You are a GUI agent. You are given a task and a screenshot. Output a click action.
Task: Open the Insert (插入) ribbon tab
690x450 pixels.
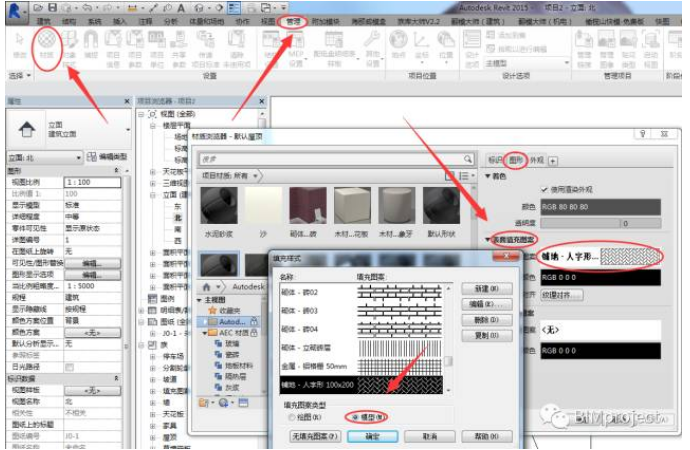coord(119,21)
